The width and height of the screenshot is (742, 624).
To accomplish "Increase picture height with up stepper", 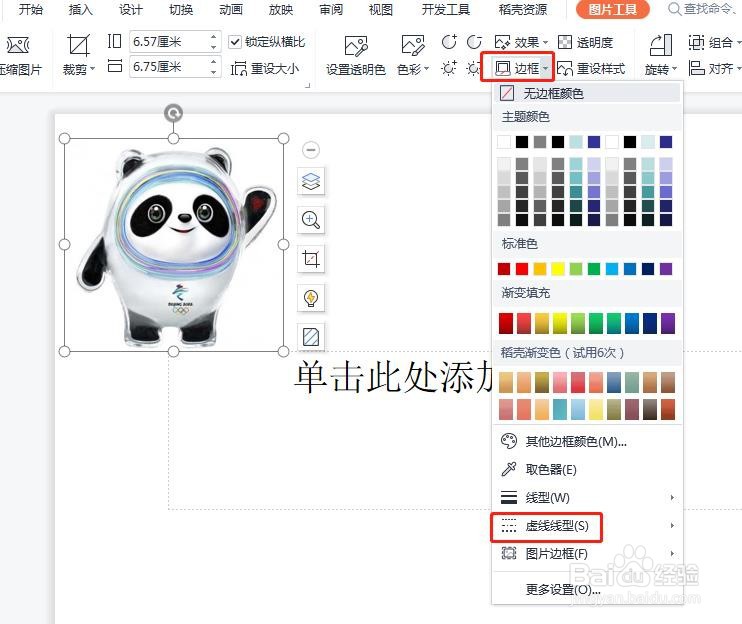I will (213, 36).
